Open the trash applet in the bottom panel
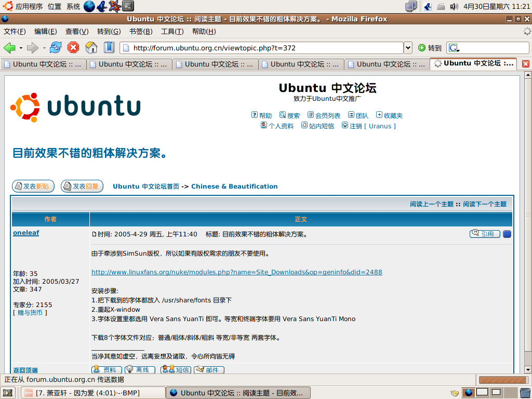Viewport: 532px width, 399px height. (x=524, y=393)
